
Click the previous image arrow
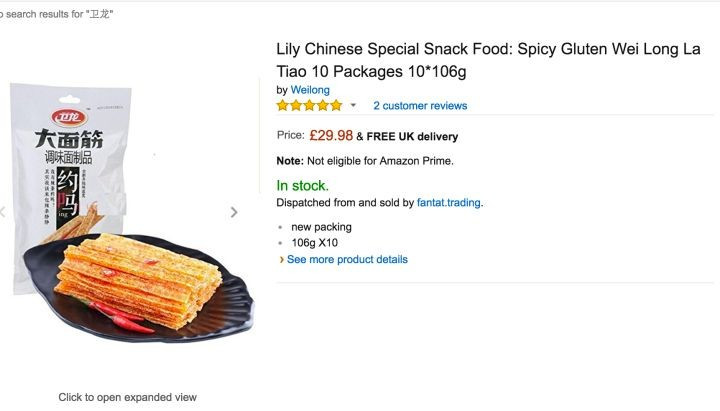click(3, 212)
